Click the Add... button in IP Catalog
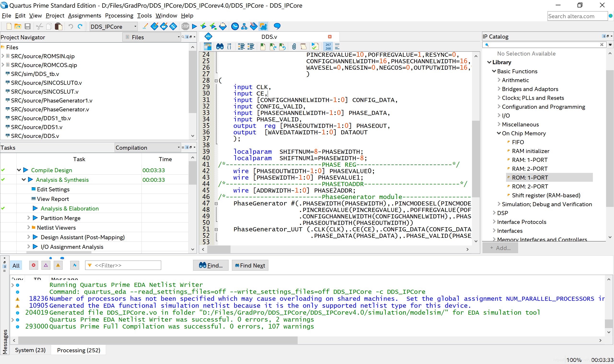 coord(500,248)
